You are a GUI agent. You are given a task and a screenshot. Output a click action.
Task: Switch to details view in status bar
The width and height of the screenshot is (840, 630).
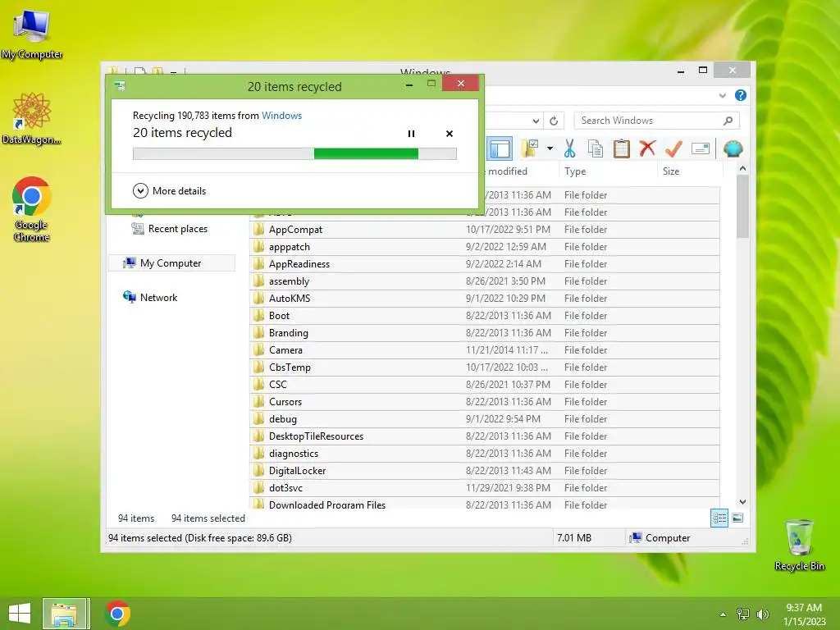[719, 518]
